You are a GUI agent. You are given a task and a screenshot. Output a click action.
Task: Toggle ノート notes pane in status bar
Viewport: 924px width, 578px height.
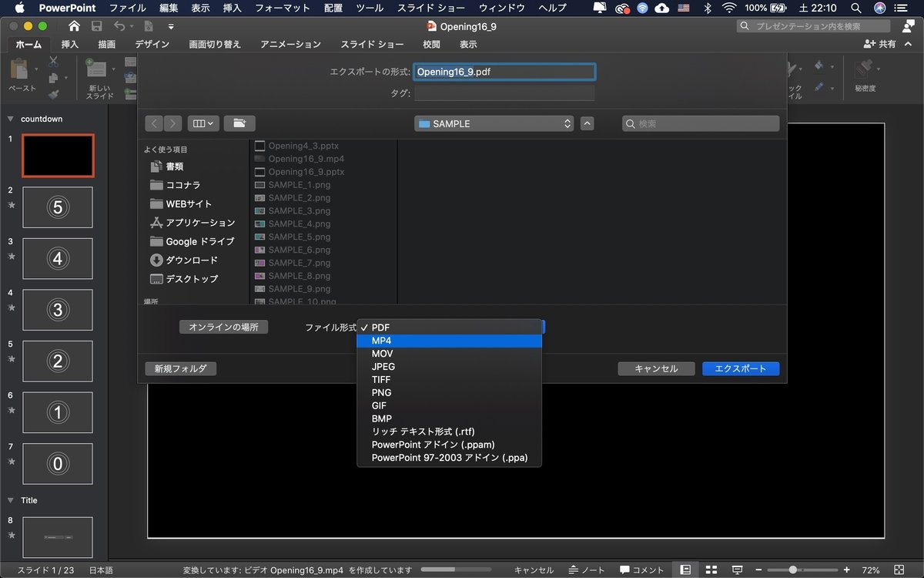tap(588, 570)
